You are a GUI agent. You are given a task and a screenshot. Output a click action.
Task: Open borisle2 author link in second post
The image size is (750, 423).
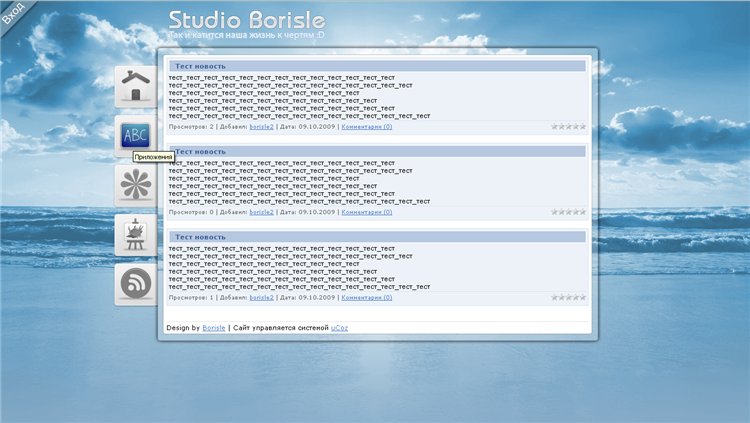click(x=262, y=212)
